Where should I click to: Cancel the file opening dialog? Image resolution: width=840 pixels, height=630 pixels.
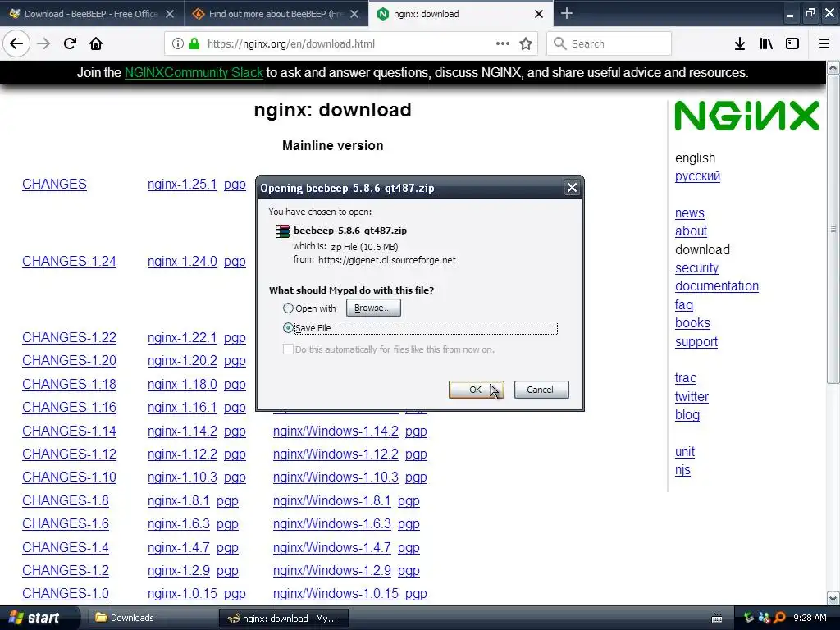point(541,390)
